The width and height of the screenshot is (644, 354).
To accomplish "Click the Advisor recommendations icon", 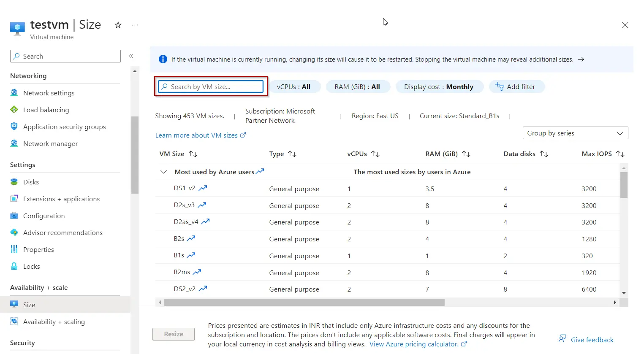I will [14, 232].
